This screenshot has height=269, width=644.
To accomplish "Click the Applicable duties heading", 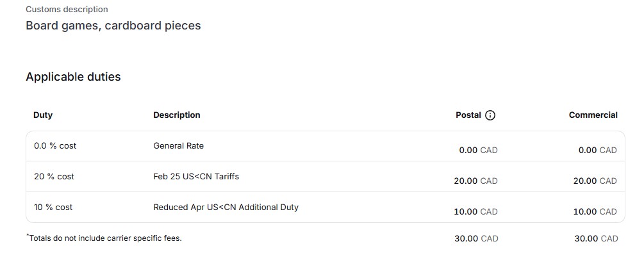I will coord(73,77).
